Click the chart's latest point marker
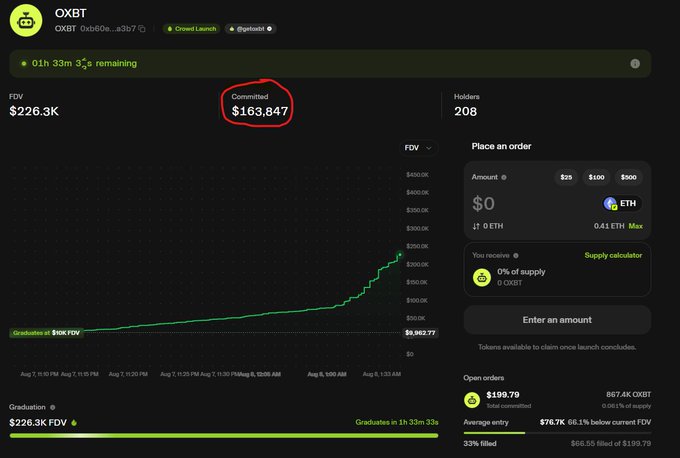Screen dimensions: 680x458 tap(400, 255)
